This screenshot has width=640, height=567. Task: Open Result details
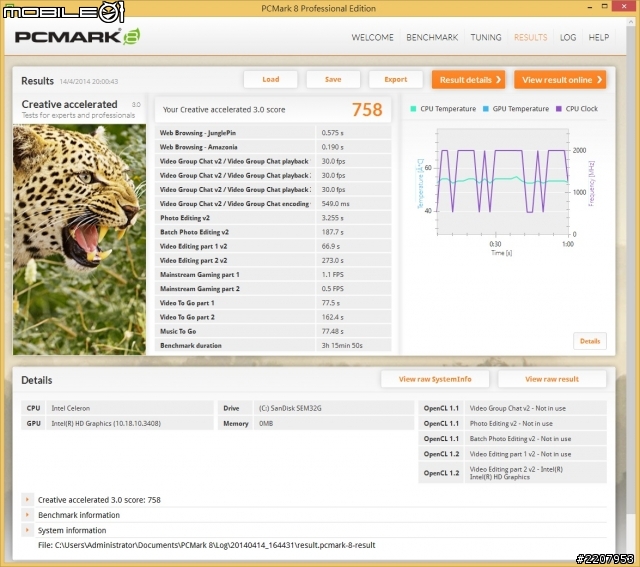[x=469, y=80]
